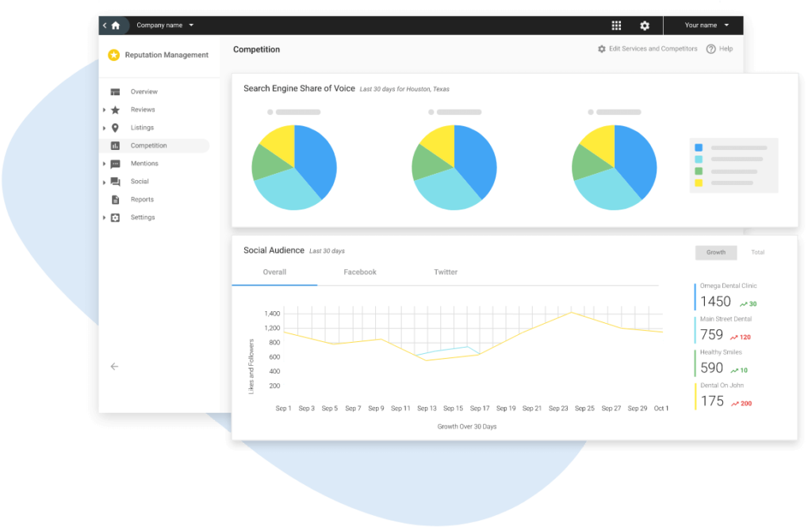This screenshot has width=812, height=527.
Task: Switch the chart to Total view
Action: (758, 252)
